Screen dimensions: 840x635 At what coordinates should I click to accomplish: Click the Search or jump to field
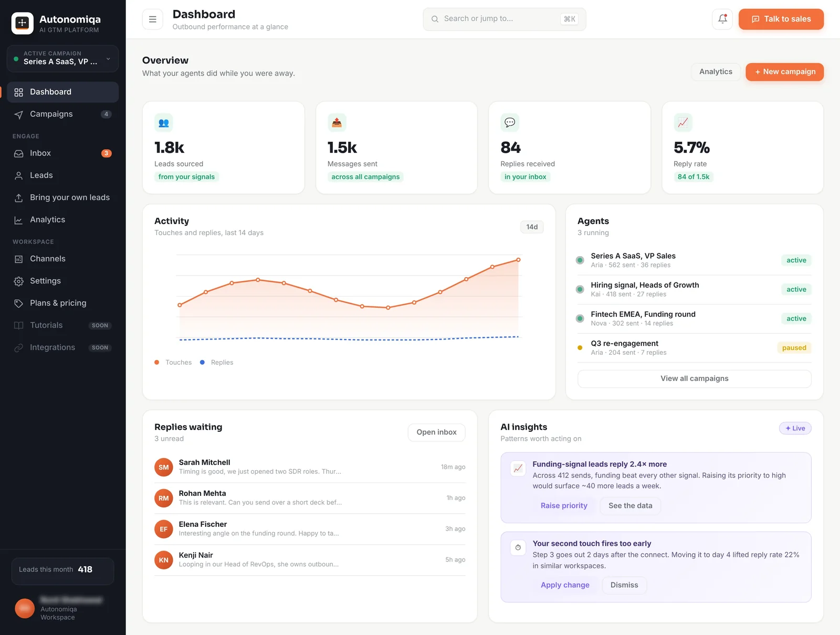pyautogui.click(x=504, y=19)
